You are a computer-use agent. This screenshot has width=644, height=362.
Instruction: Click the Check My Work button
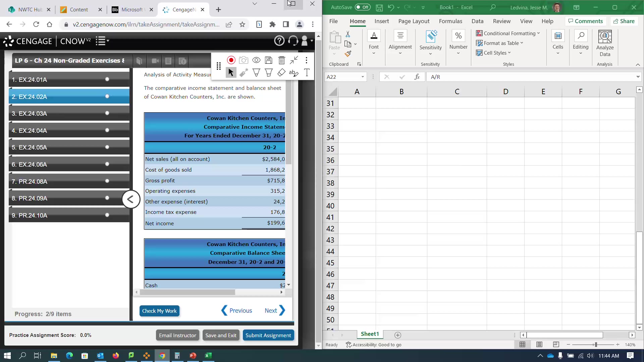click(x=159, y=311)
